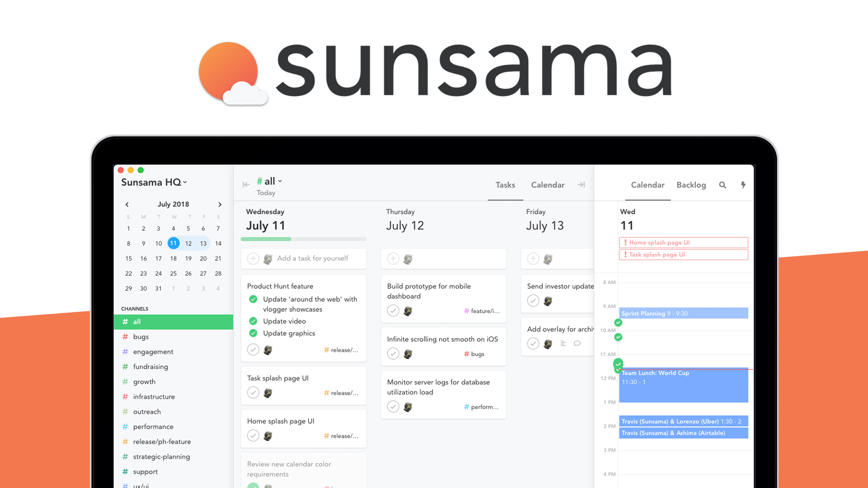
Task: Click the add task plus icon on July 11
Action: click(x=253, y=258)
